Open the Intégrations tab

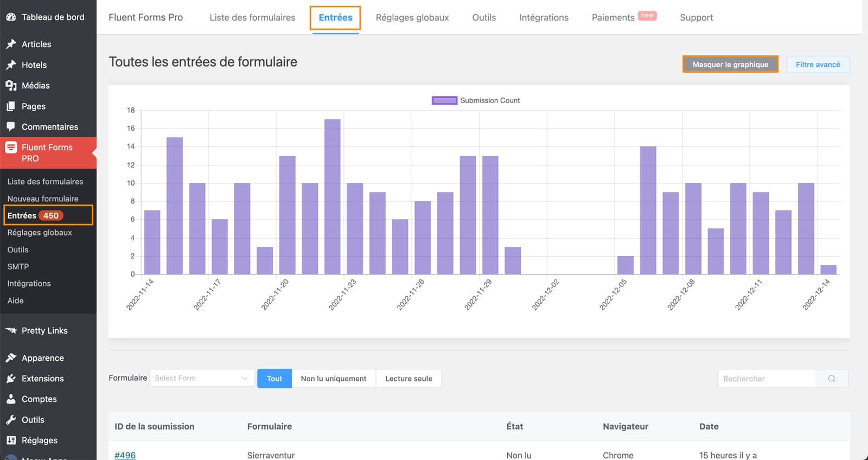(544, 17)
